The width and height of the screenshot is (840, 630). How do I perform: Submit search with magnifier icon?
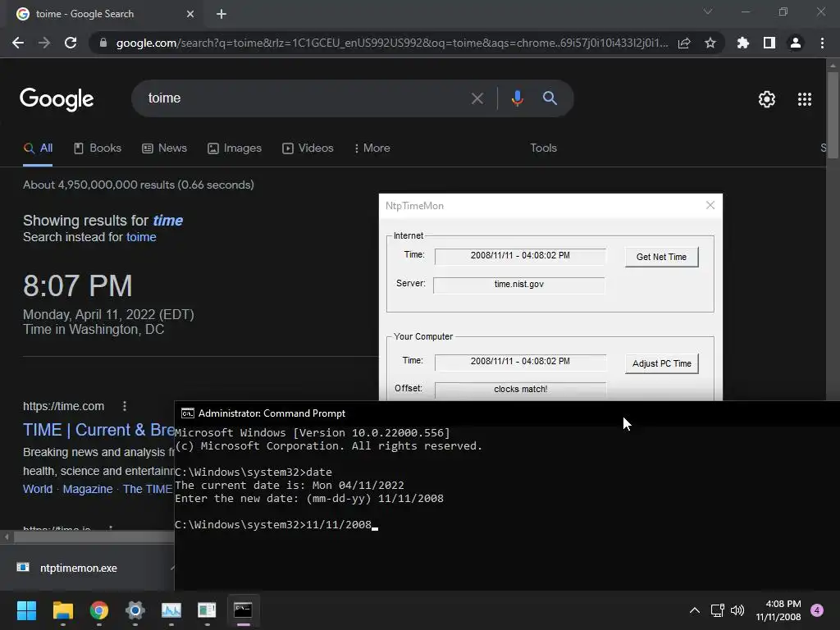pos(550,98)
